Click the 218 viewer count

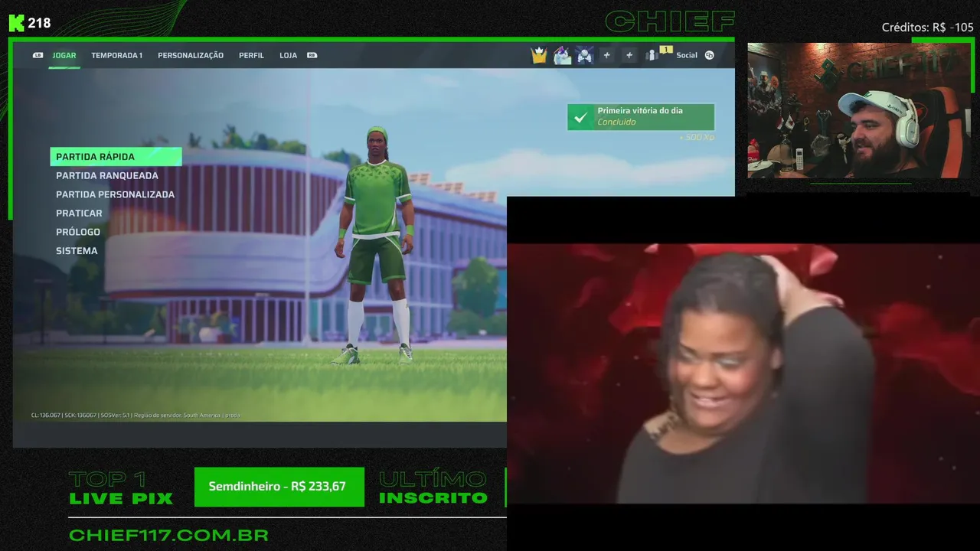point(40,23)
